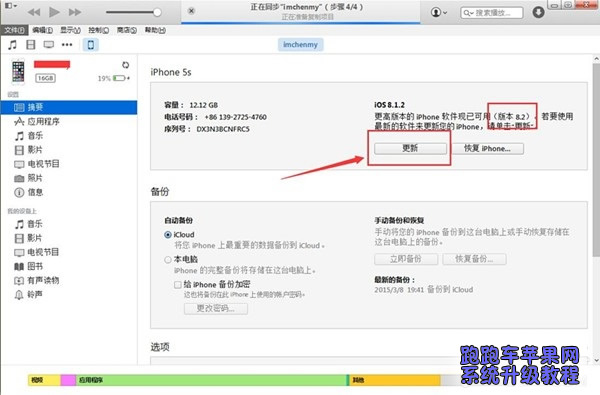Open the 文件(F) menu
Viewport: 600px width, 395px height.
tap(14, 30)
